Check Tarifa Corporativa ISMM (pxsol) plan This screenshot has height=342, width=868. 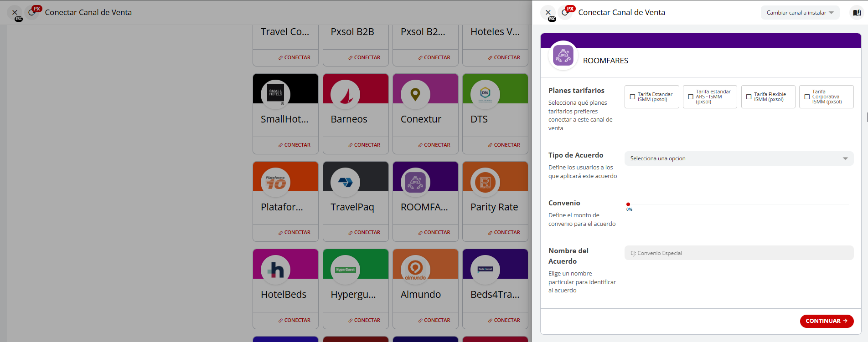807,97
